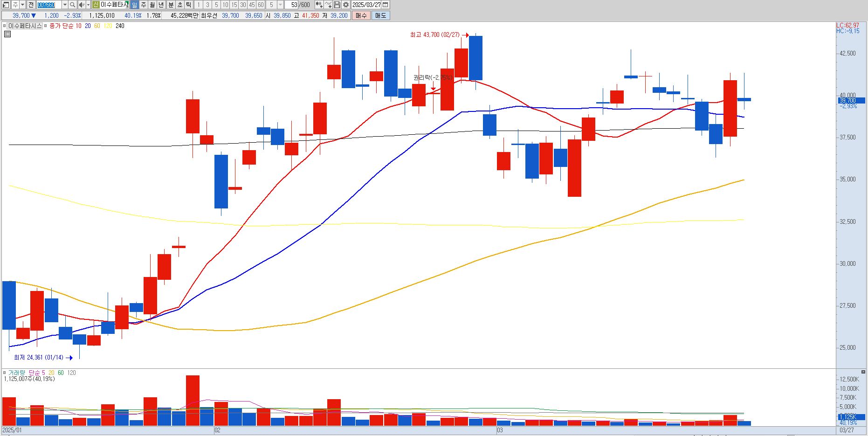Click the date field 2025/03/27
868x436 pixels.
coord(366,5)
